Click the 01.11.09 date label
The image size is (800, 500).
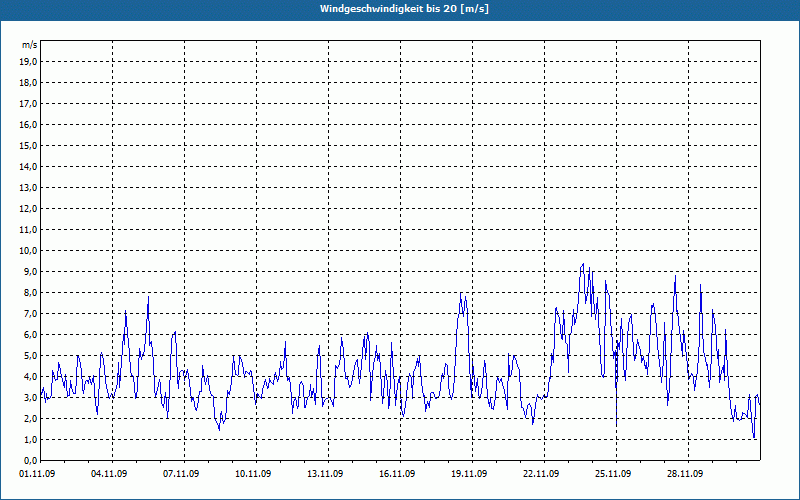(37, 474)
